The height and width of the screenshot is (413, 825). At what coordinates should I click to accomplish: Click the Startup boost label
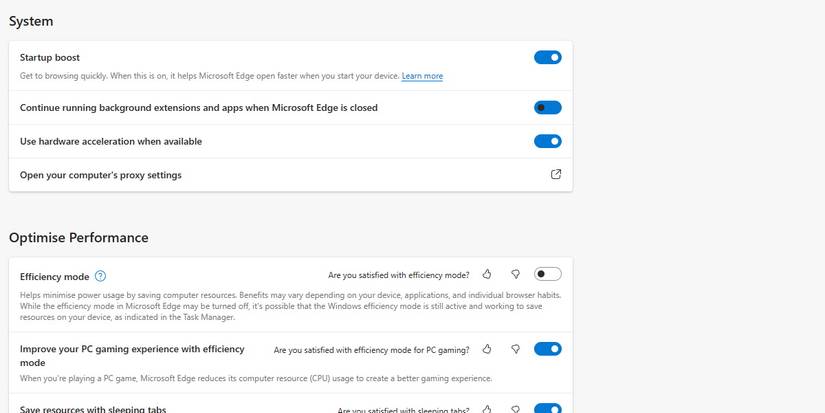(x=50, y=58)
